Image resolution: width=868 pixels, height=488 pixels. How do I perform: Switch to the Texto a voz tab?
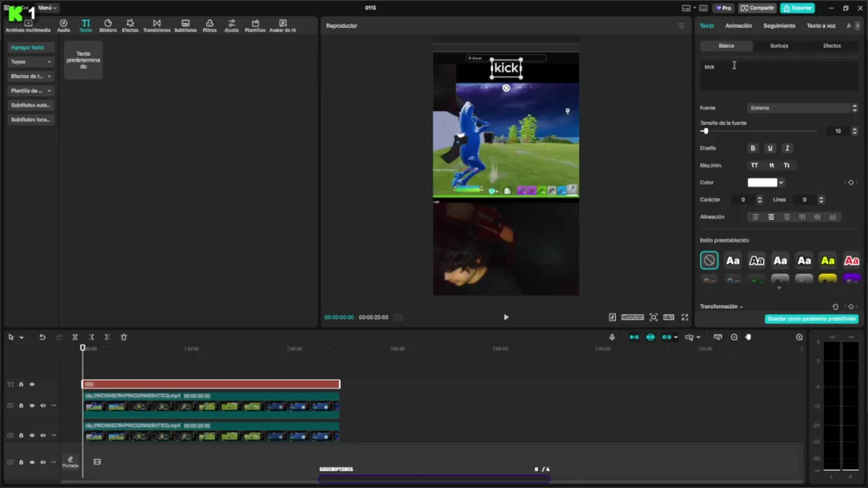tap(821, 26)
